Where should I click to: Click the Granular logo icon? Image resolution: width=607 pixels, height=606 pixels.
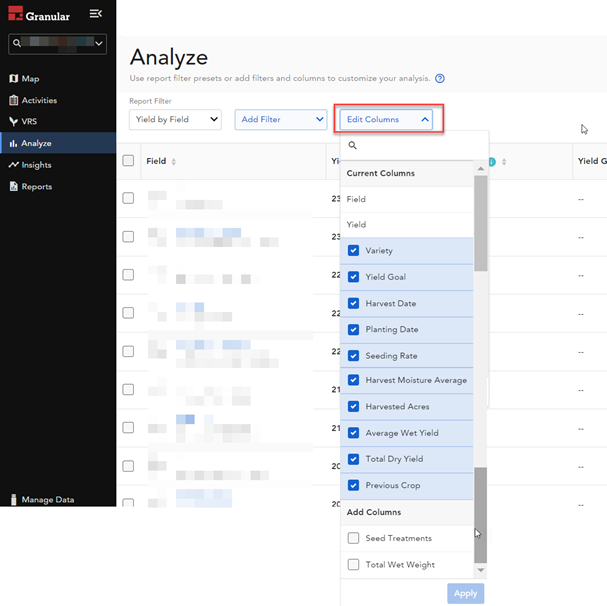pyautogui.click(x=15, y=15)
